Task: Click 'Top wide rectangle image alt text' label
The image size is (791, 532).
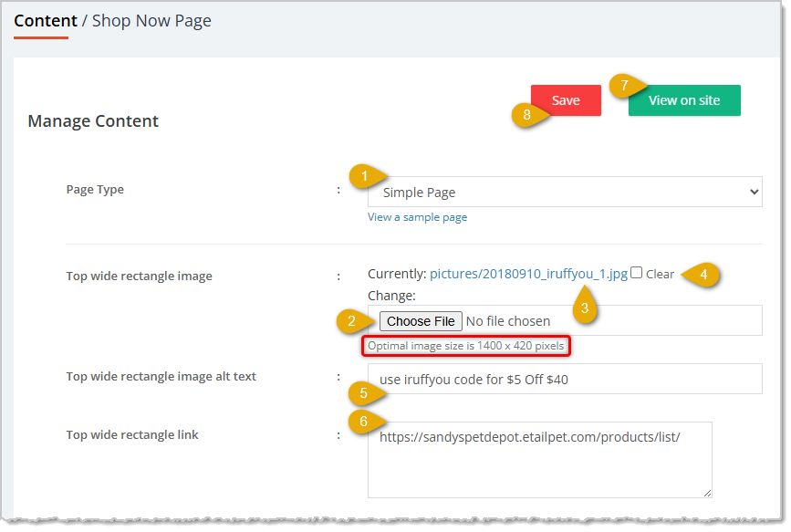Action: pyautogui.click(x=161, y=377)
